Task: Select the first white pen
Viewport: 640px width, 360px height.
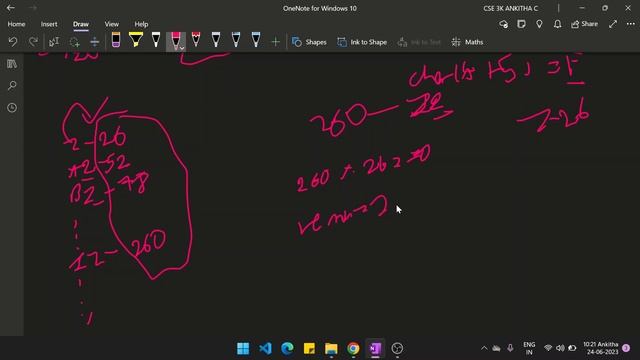Action: pyautogui.click(x=156, y=40)
